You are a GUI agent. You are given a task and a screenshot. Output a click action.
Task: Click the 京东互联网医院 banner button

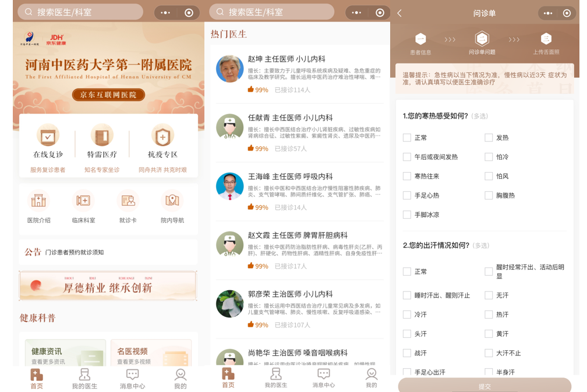(x=108, y=95)
